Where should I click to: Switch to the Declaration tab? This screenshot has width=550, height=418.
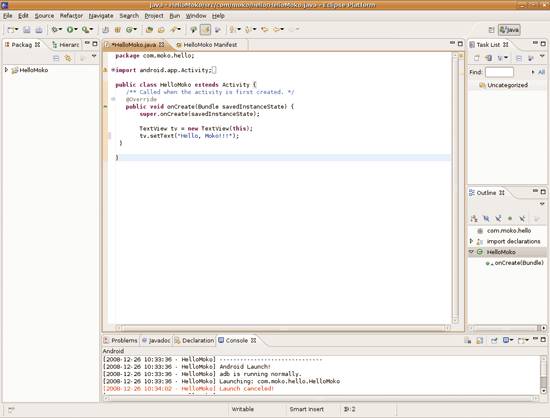pyautogui.click(x=194, y=340)
